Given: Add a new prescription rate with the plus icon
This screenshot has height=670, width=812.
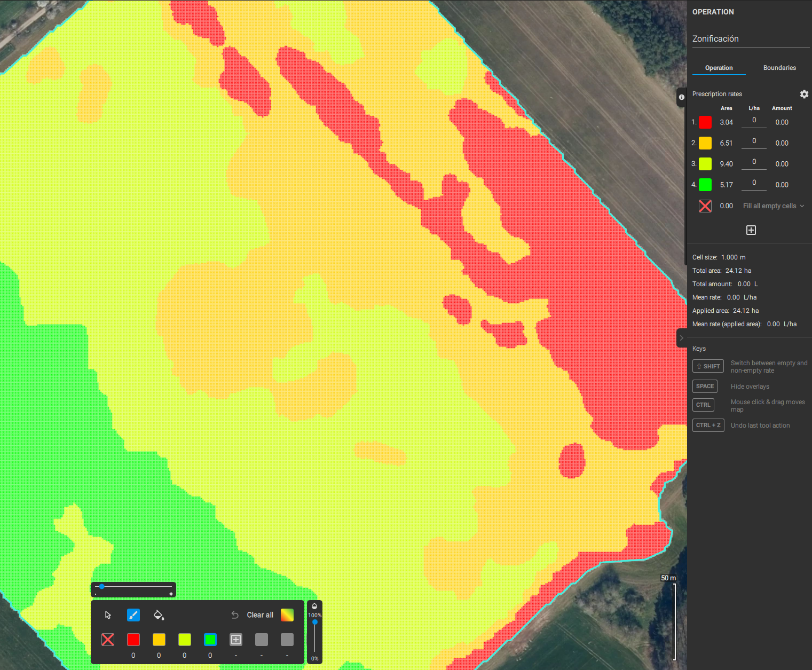Looking at the screenshot, I should point(751,230).
